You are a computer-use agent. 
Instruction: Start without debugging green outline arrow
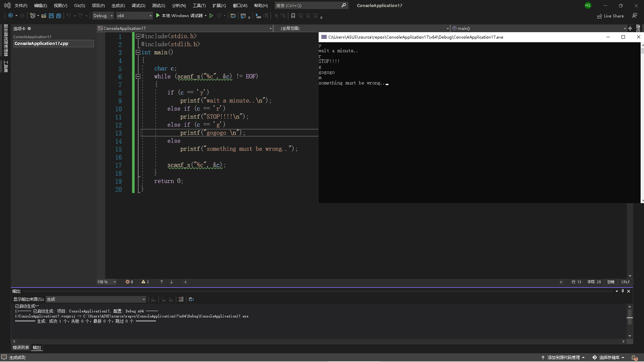pos(211,16)
